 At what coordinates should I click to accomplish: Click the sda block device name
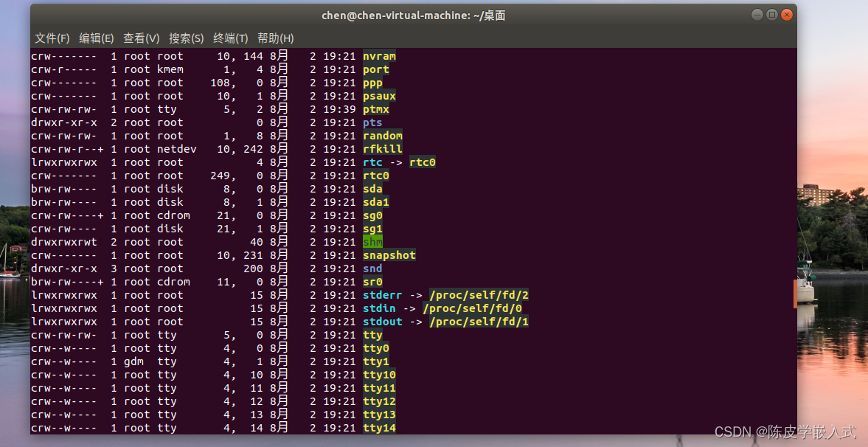pos(372,189)
